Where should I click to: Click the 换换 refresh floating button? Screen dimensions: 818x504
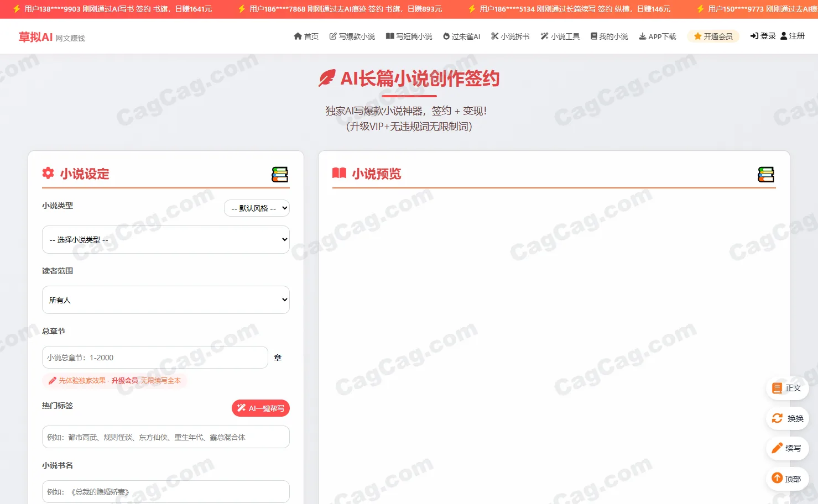pos(787,418)
